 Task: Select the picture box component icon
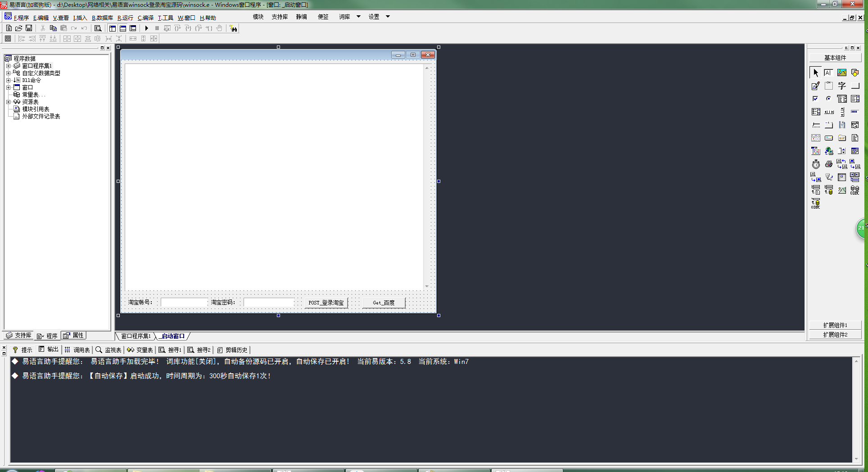pos(841,73)
